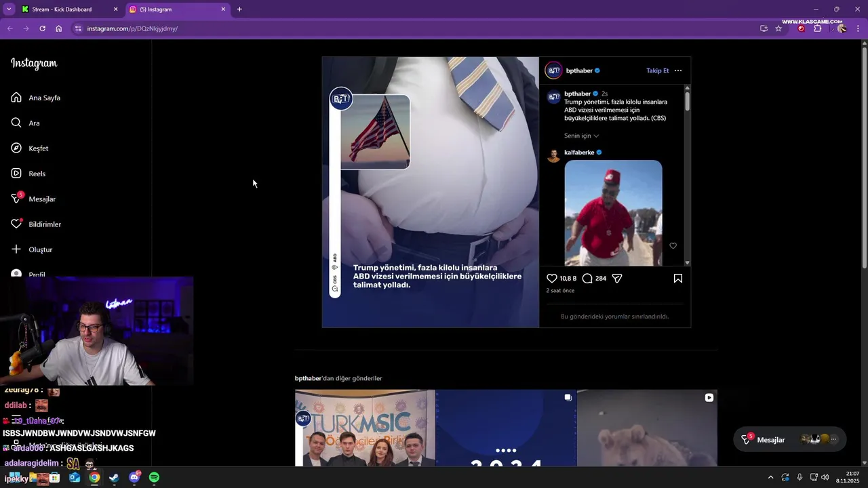Image resolution: width=868 pixels, height=488 pixels.
Task: Open the bpthaber profile name in header
Action: pyautogui.click(x=579, y=70)
